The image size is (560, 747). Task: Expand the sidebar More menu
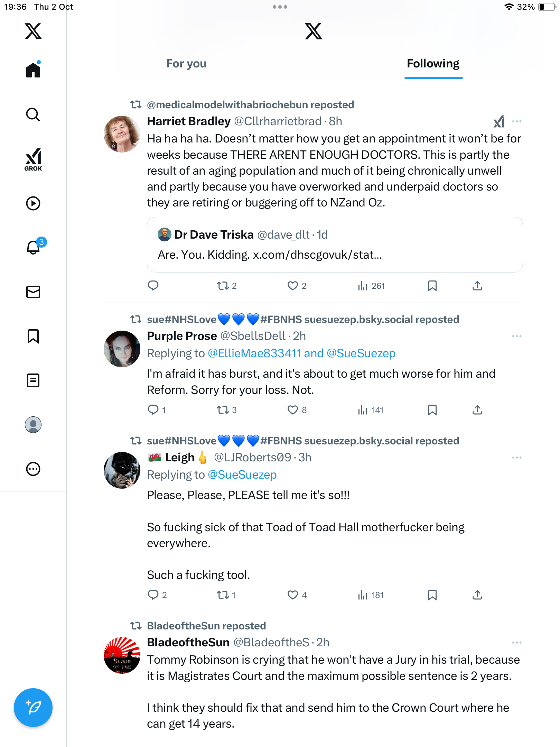pyautogui.click(x=33, y=469)
